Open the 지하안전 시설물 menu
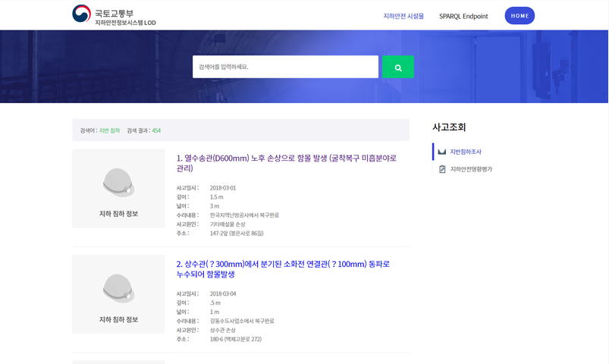 [403, 16]
